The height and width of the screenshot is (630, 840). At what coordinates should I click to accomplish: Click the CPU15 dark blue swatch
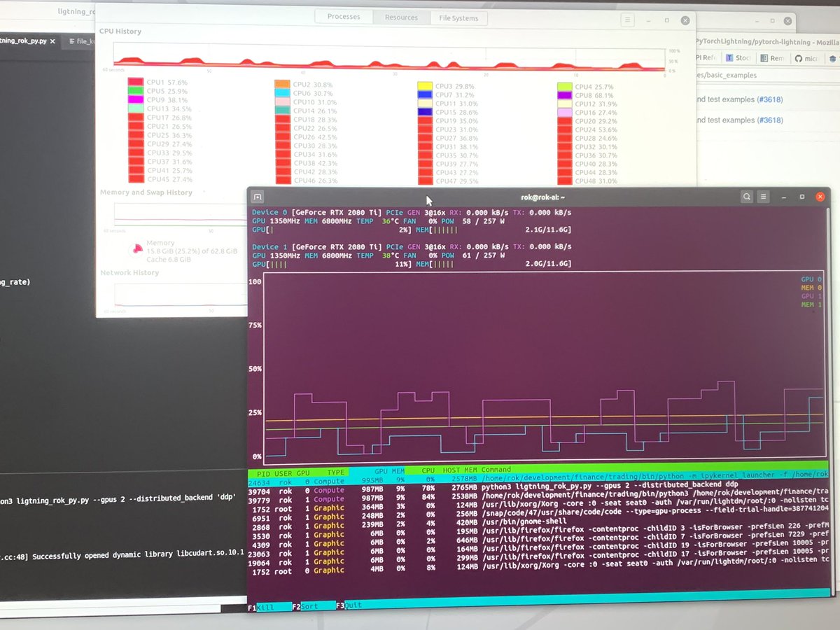click(425, 112)
